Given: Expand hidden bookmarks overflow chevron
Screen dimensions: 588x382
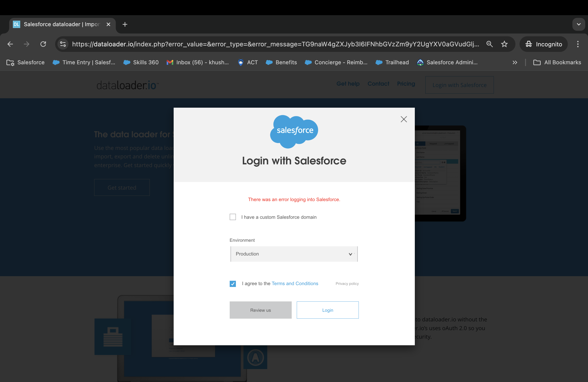Looking at the screenshot, I should [x=515, y=62].
